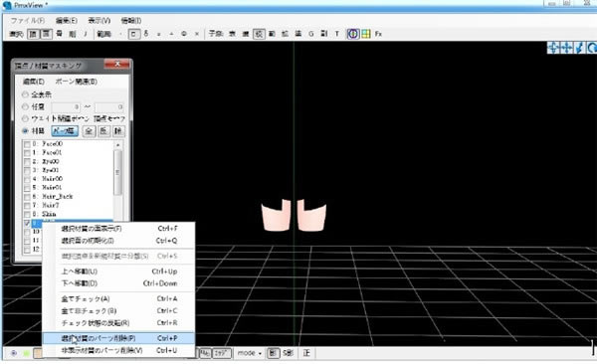Choose 上へ移動(U) from context menu
The image size is (597, 364).
tap(118, 272)
